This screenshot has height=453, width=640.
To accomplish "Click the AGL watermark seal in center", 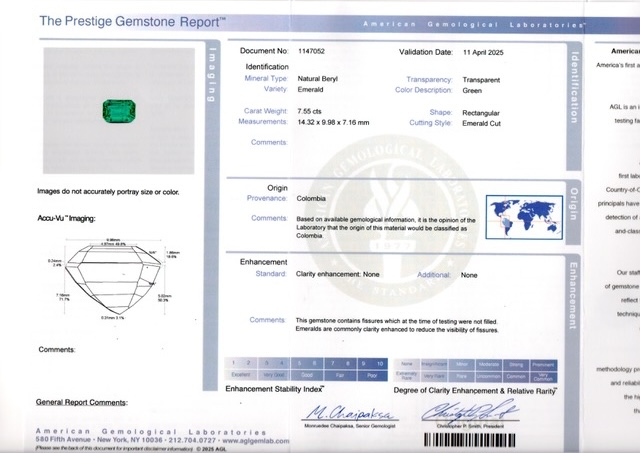I will (x=400, y=199).
